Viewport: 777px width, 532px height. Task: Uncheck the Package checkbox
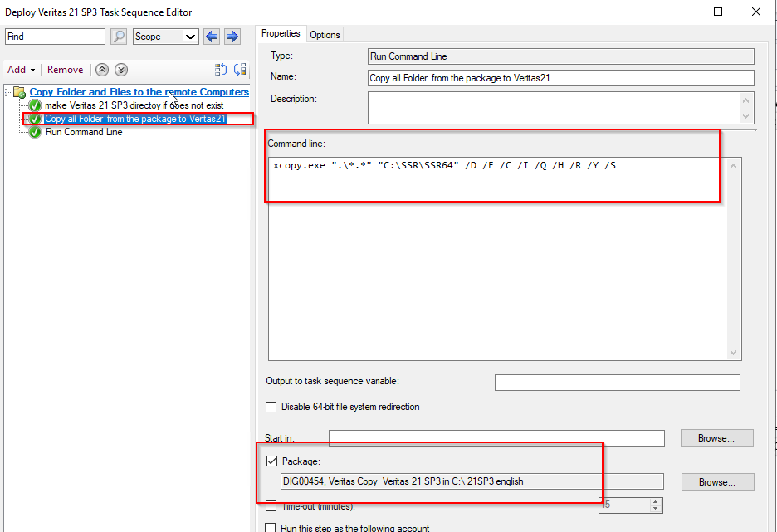click(x=271, y=461)
